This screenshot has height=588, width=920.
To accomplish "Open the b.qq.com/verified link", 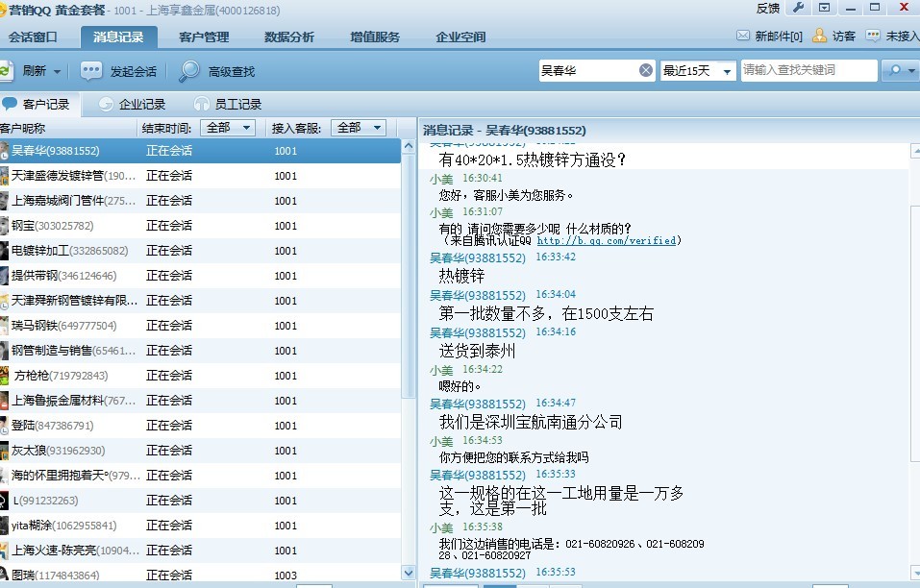I will click(x=606, y=240).
